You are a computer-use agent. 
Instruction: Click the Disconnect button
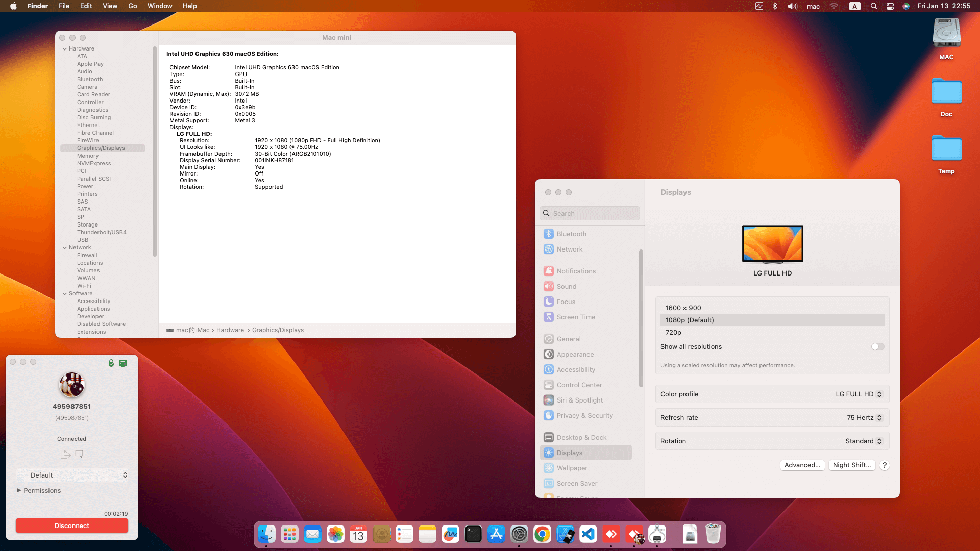click(71, 525)
